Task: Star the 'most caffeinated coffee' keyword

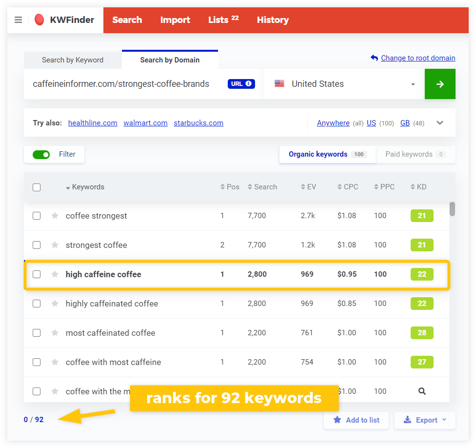Action: [x=55, y=333]
